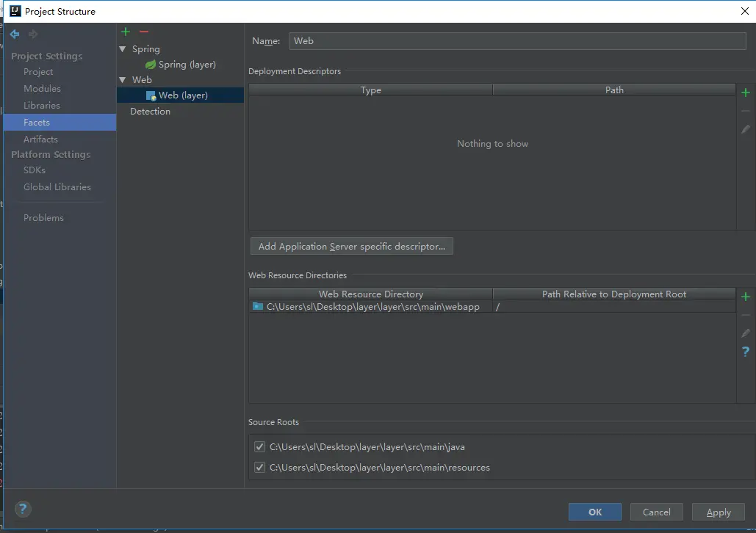Toggle src\main\java source root checkbox

click(x=259, y=447)
